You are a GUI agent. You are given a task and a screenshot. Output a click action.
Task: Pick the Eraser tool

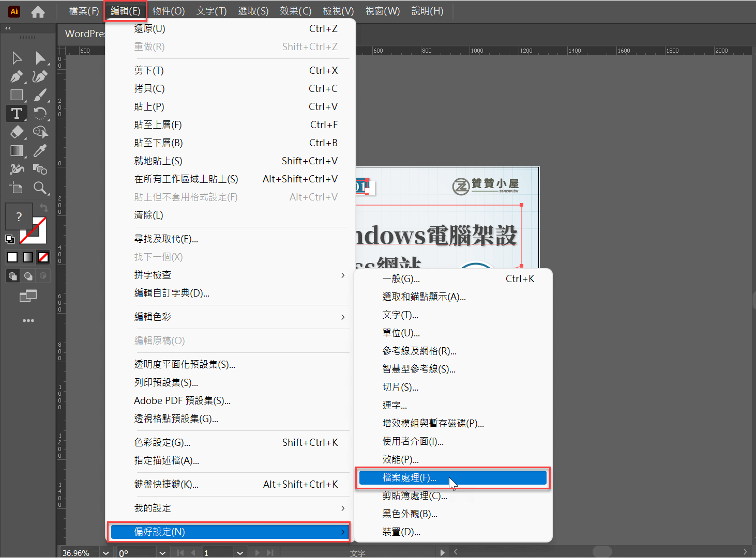(17, 132)
